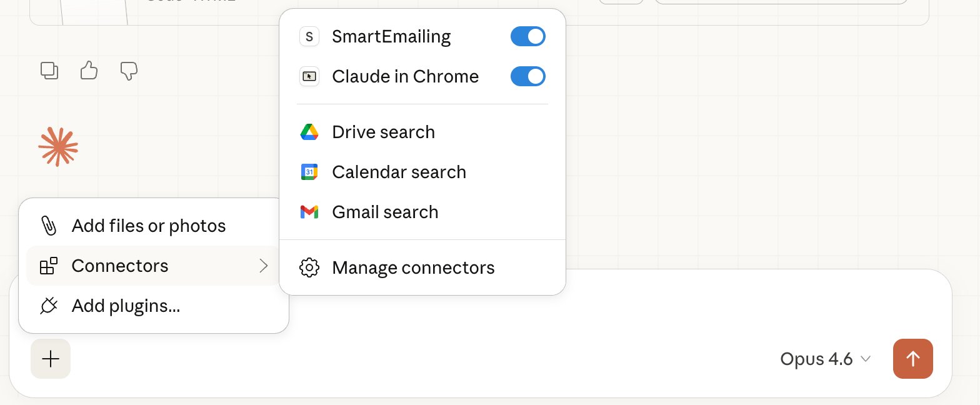This screenshot has height=405, width=980.
Task: Click the thumbs up feedback icon
Action: (89, 71)
